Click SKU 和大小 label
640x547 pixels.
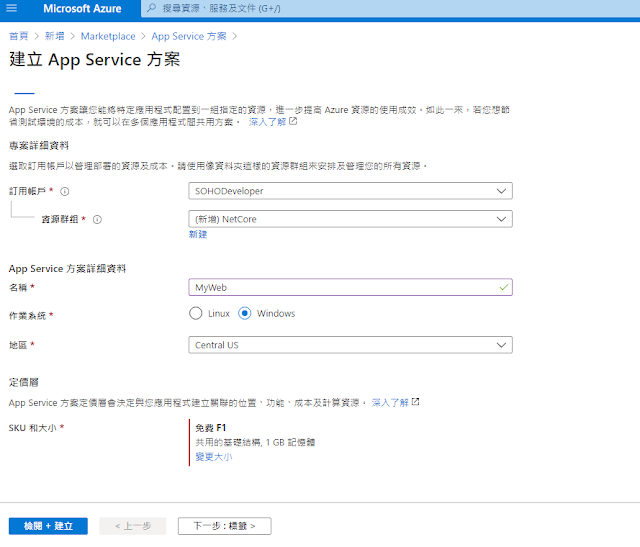click(33, 428)
